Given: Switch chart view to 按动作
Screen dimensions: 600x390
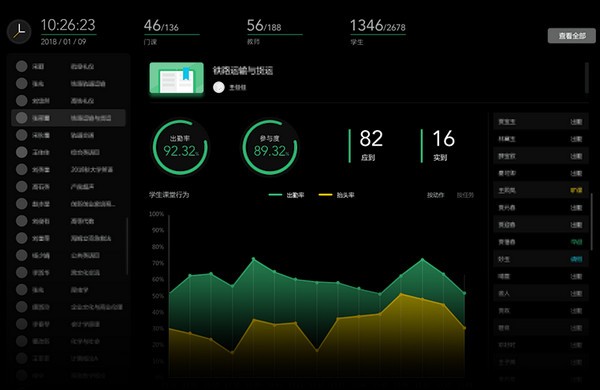Looking at the screenshot, I should [435, 195].
